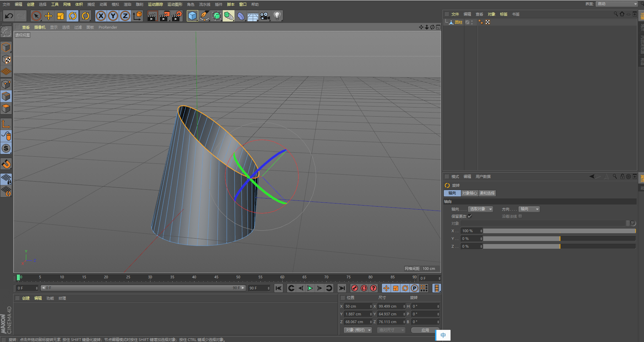Open the 方向 dropdown in attributes
This screenshot has height=342, width=644.
[529, 209]
